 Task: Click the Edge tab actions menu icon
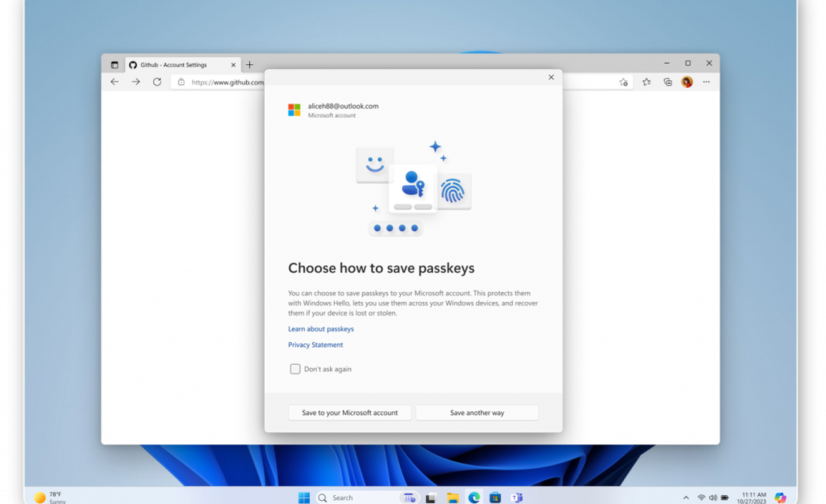[x=114, y=65]
